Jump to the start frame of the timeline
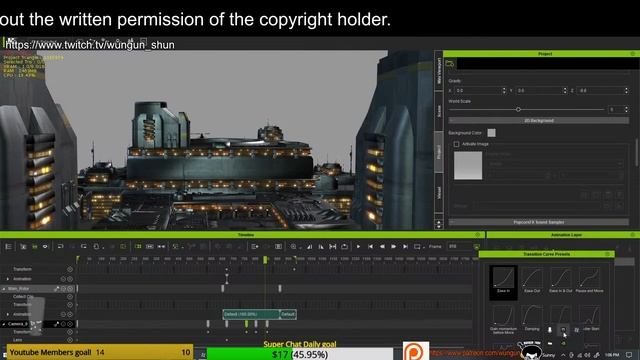 point(370,247)
